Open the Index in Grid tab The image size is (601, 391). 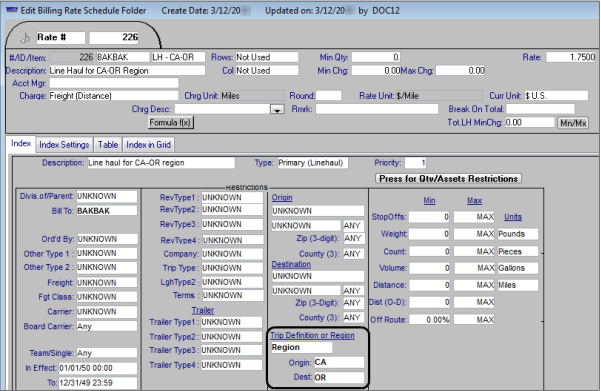(148, 145)
